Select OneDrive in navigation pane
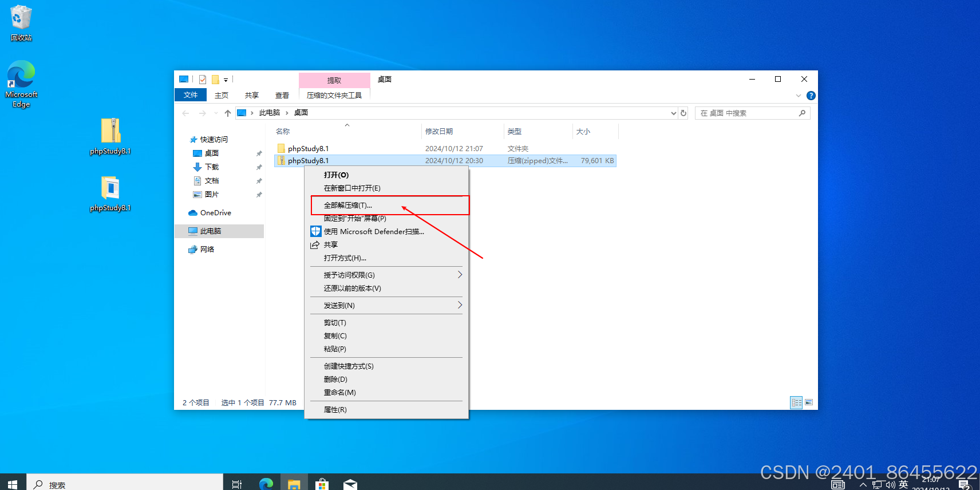The width and height of the screenshot is (980, 490). (x=215, y=213)
